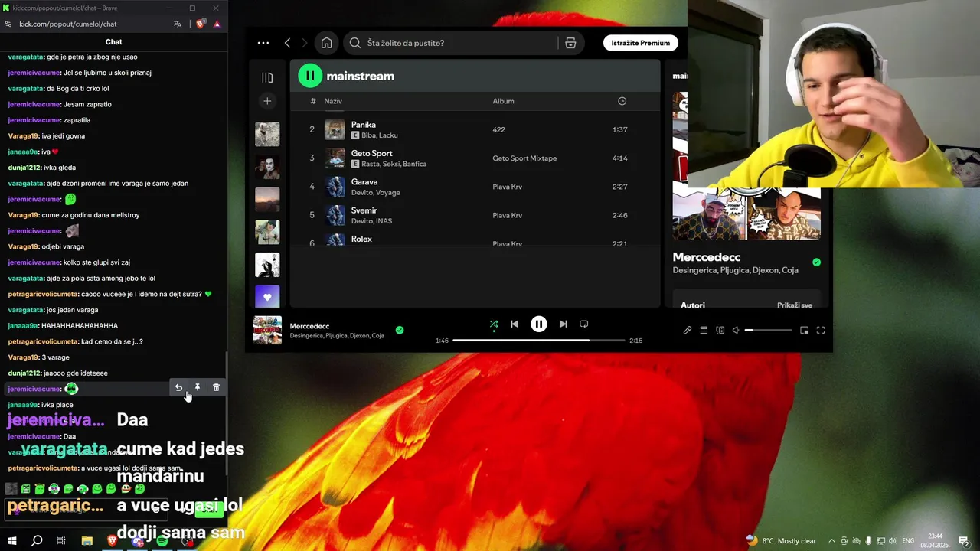Switch ENG input language in tray
980x551 pixels.
point(908,540)
